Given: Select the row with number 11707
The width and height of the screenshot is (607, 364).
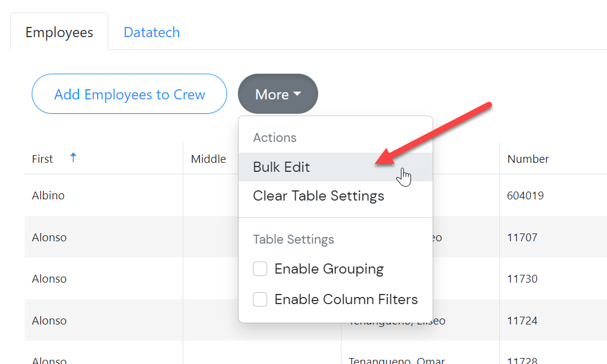Looking at the screenshot, I should (x=522, y=238).
